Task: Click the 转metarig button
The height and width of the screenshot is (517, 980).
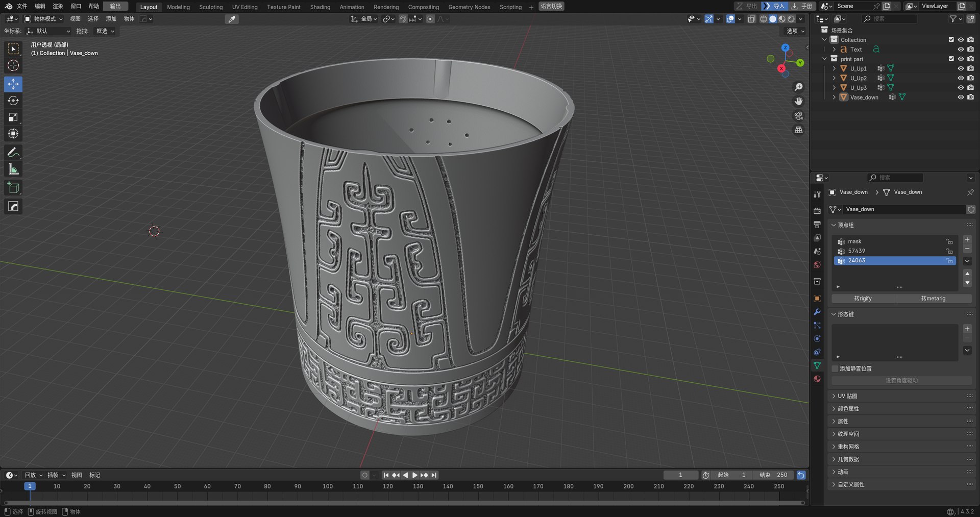Action: (933, 299)
